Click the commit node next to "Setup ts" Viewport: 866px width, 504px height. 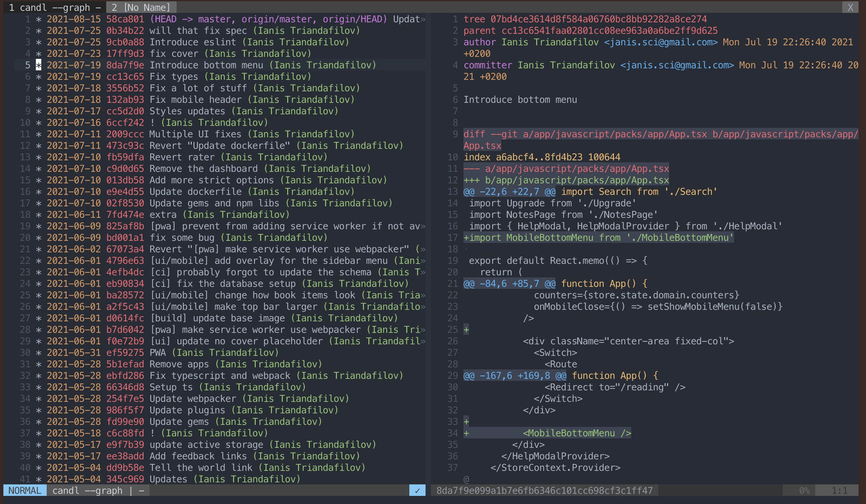(x=39, y=387)
